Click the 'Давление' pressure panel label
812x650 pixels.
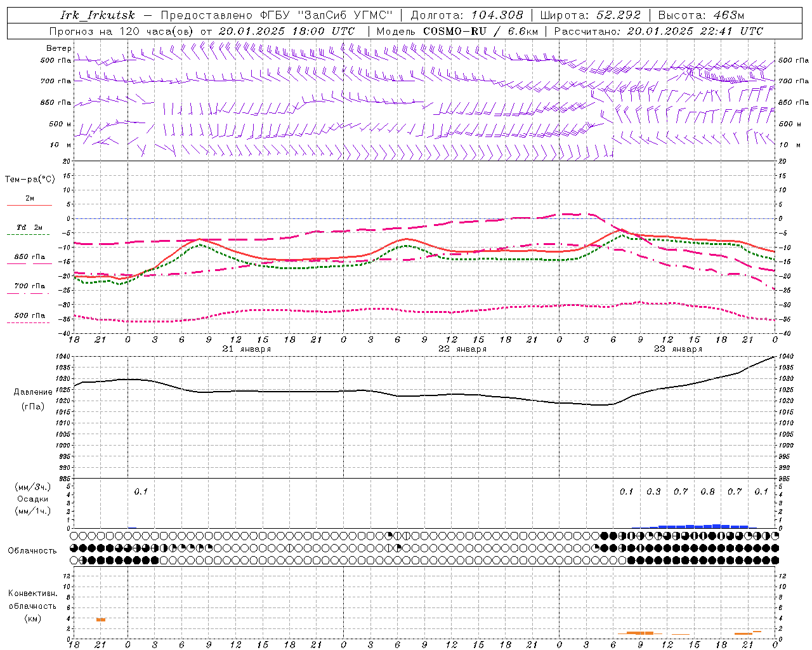pos(33,392)
